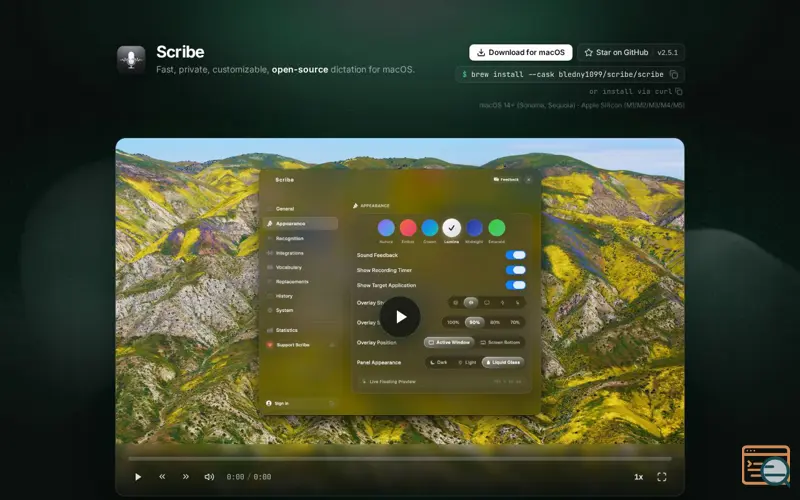Mute the video with the speaker icon

[209, 477]
